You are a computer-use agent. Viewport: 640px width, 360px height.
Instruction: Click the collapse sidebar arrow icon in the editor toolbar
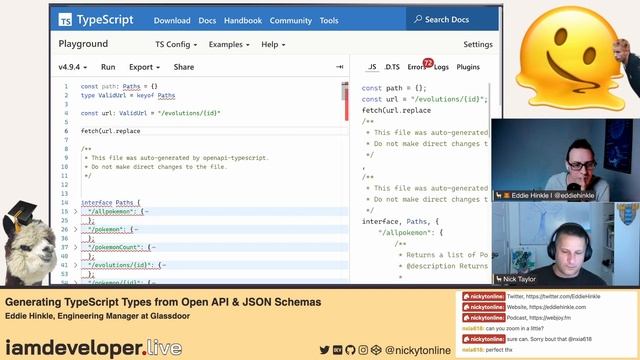tap(339, 67)
